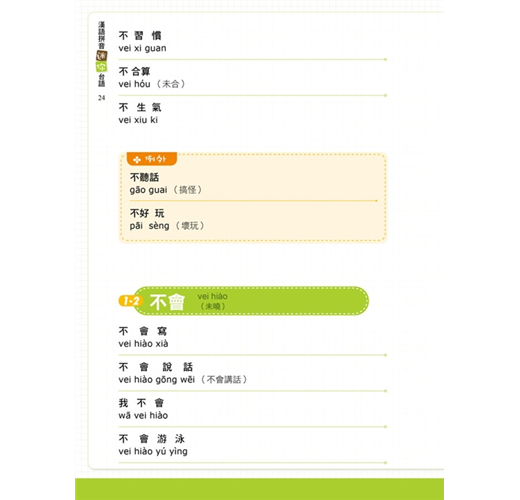Click the flower icon in the orange 例外 tab
Image resolution: width=520 pixels, height=500 pixels.
point(137,160)
